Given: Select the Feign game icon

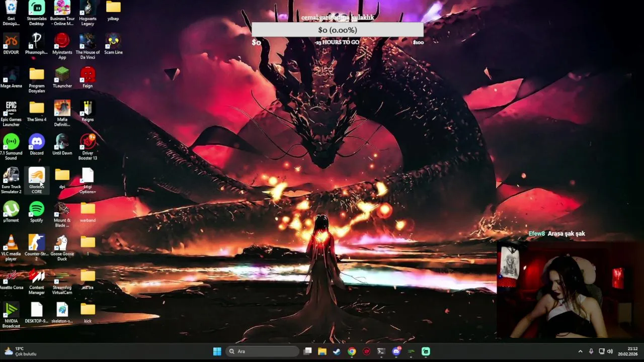Looking at the screenshot, I should (x=88, y=77).
